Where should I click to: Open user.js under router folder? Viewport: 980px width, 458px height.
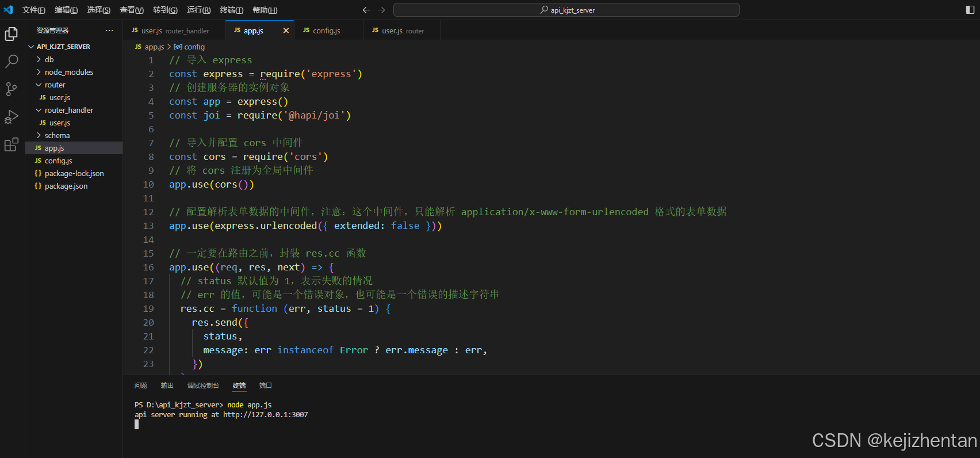click(x=74, y=97)
